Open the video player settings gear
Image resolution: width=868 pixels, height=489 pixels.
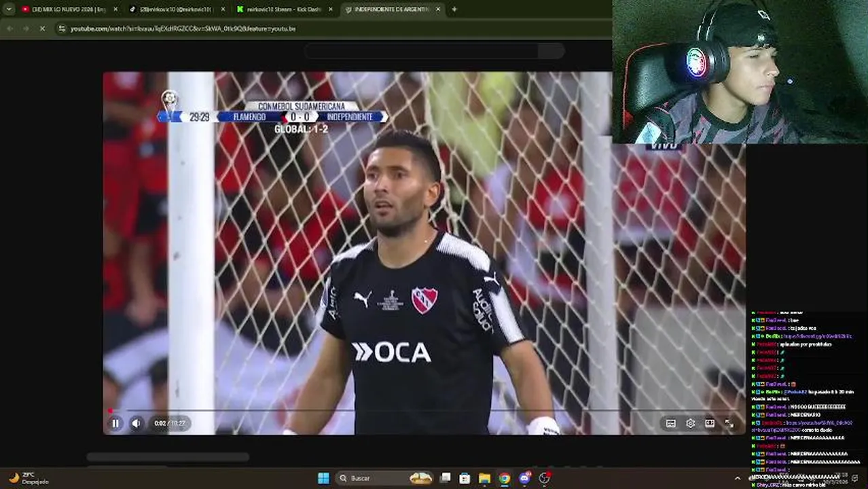690,423
